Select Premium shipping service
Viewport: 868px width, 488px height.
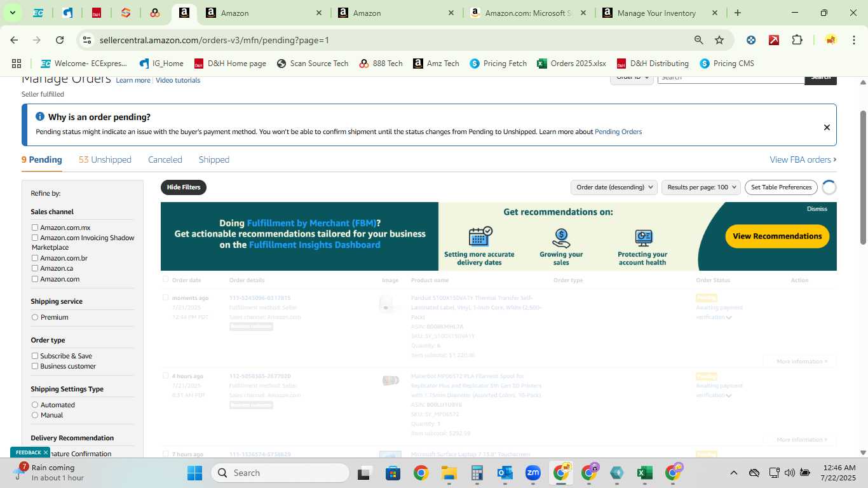tap(35, 317)
